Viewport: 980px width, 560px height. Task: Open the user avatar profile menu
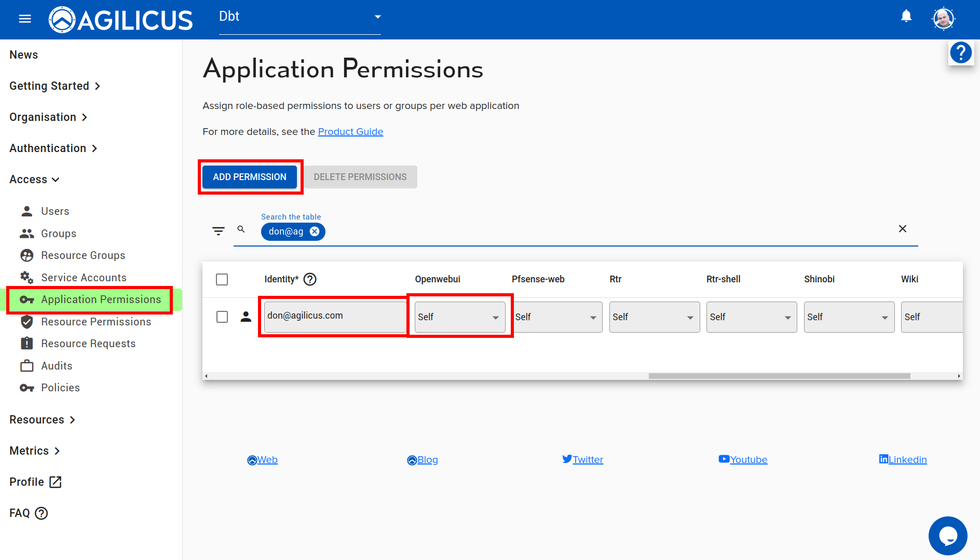tap(943, 19)
